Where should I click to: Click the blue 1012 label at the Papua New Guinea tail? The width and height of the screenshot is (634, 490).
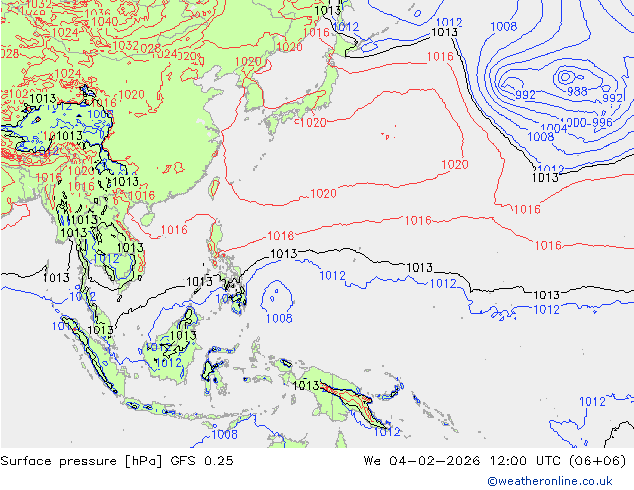(x=387, y=432)
